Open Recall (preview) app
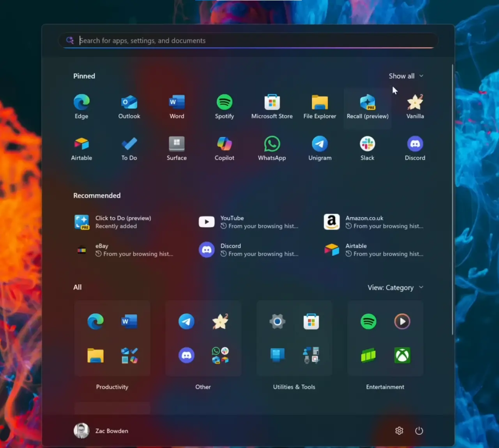 [367, 106]
